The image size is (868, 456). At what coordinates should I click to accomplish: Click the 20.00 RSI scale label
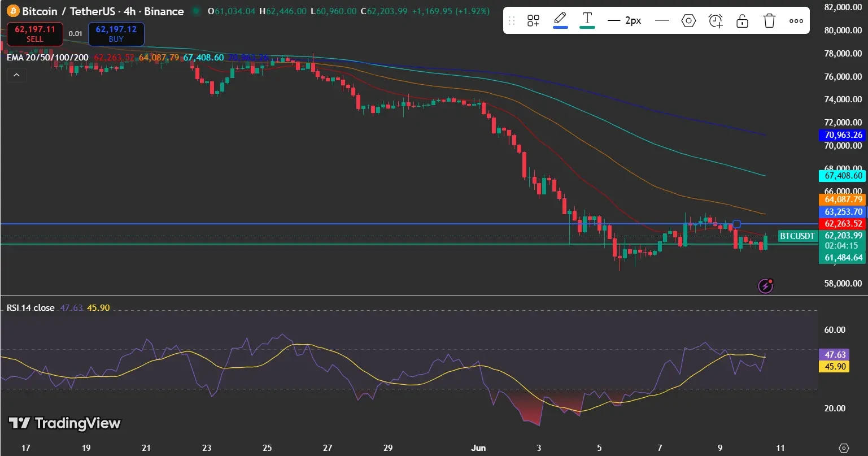pyautogui.click(x=835, y=408)
